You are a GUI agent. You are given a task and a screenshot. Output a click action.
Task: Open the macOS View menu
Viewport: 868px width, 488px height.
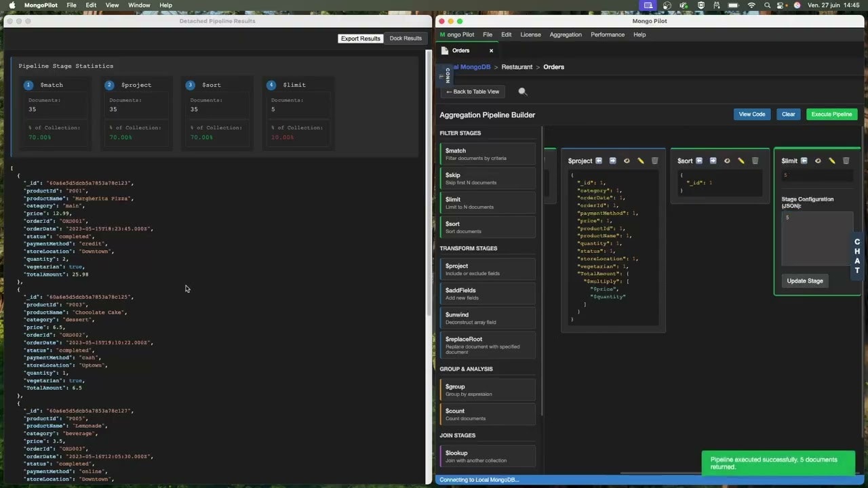112,5
